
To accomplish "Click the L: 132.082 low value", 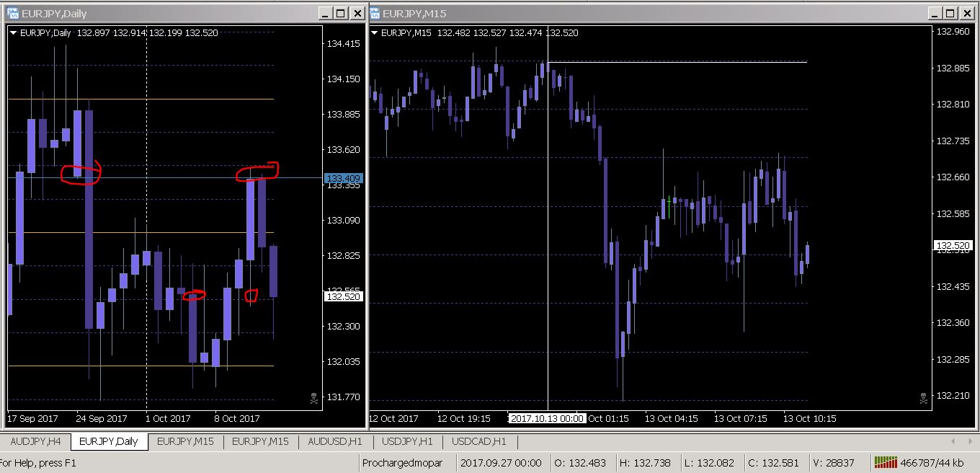I will pyautogui.click(x=708, y=463).
